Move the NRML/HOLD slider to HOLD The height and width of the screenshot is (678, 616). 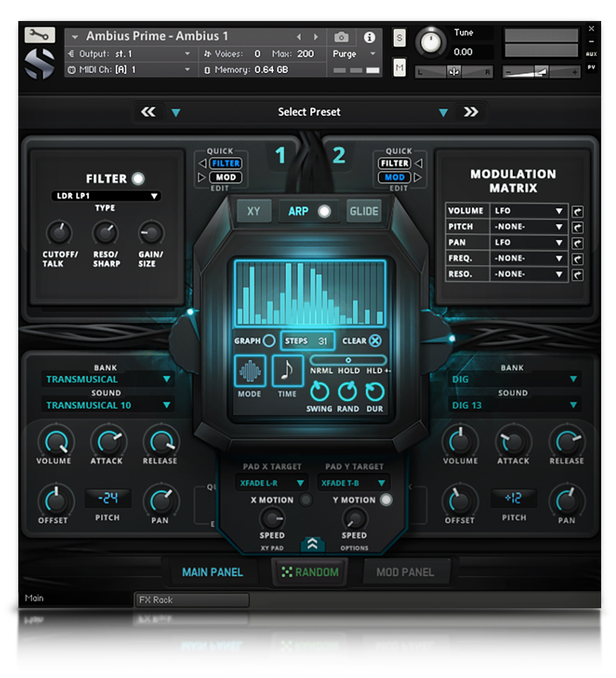(348, 359)
